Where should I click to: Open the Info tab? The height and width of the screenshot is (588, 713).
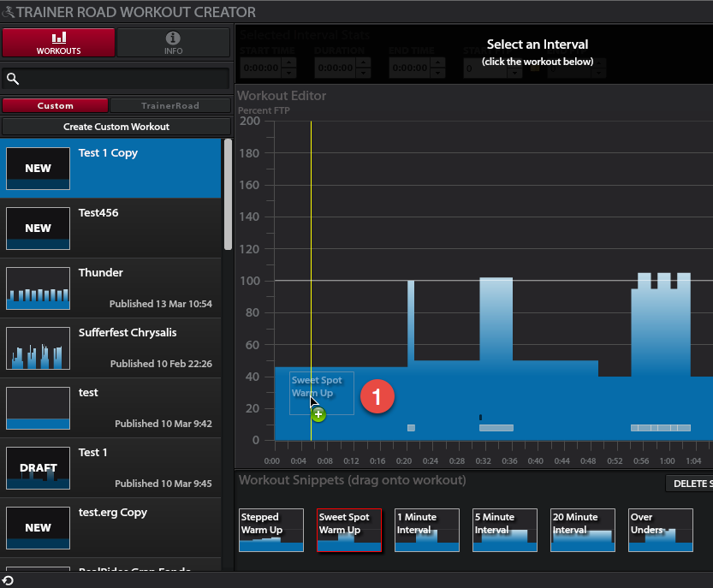[x=173, y=43]
